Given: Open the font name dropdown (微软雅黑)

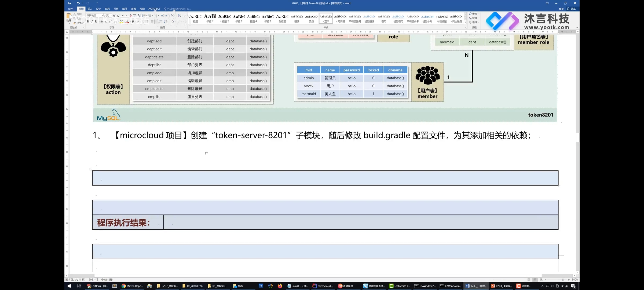Looking at the screenshot, I should tap(102, 16).
